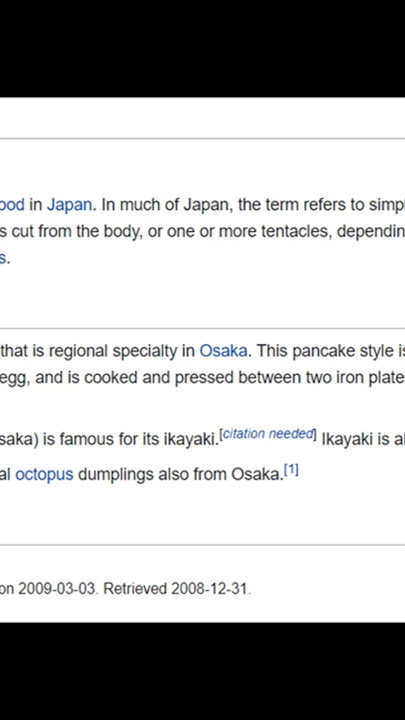Click the blue 's' link ending the first paragraph
This screenshot has width=405, height=720.
[x=3, y=258]
